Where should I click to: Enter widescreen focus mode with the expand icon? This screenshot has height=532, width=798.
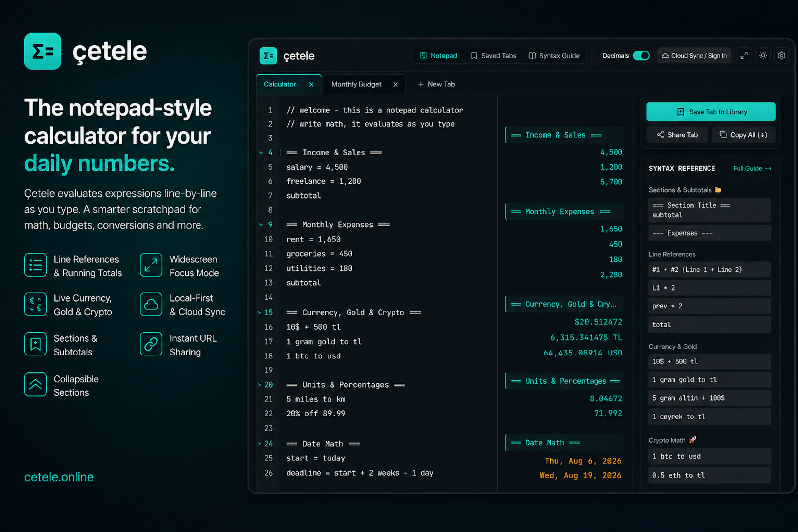744,56
